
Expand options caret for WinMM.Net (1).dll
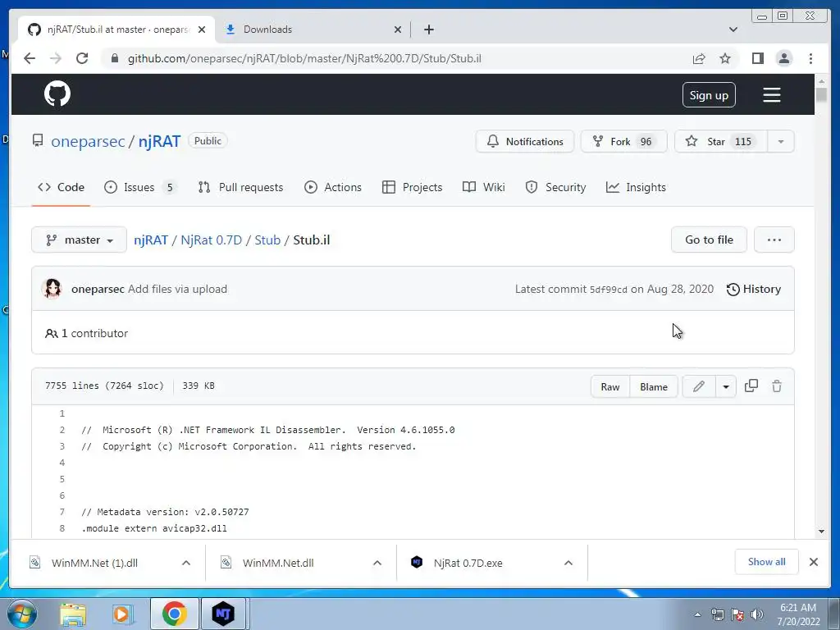tap(186, 563)
